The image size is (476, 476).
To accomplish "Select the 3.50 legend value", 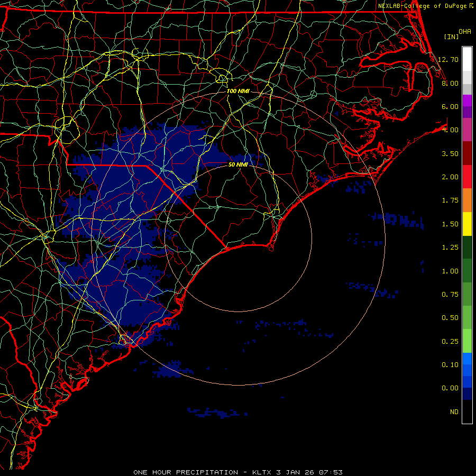I will [x=450, y=153].
